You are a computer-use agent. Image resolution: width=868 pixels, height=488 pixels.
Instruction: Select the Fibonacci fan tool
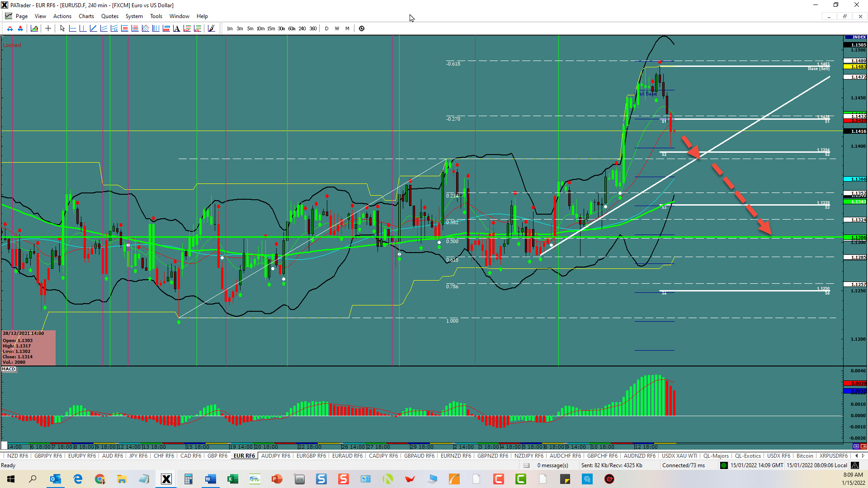(146, 28)
